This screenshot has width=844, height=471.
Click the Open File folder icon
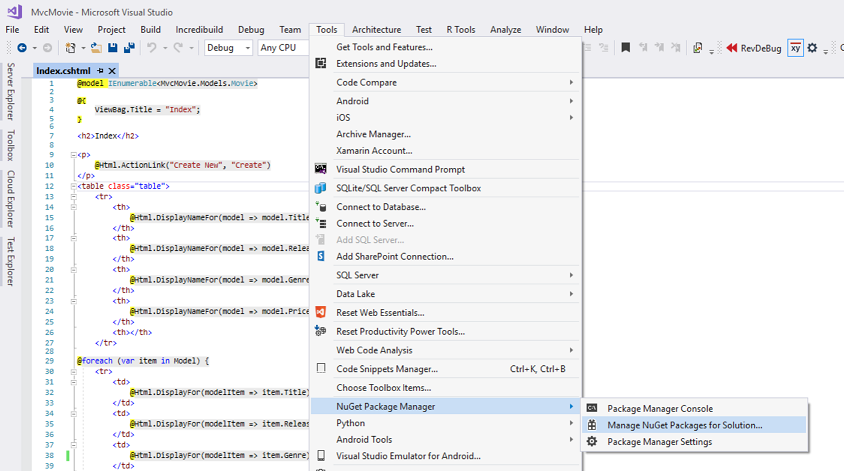[96, 48]
